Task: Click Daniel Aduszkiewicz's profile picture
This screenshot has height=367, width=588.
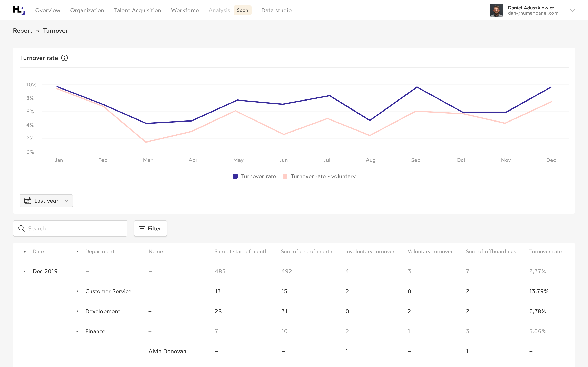Action: tap(496, 10)
